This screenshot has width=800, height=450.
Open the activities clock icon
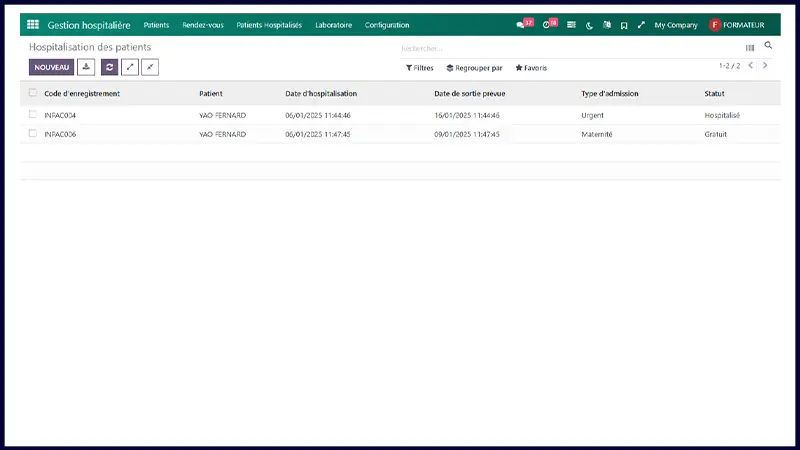[x=546, y=25]
